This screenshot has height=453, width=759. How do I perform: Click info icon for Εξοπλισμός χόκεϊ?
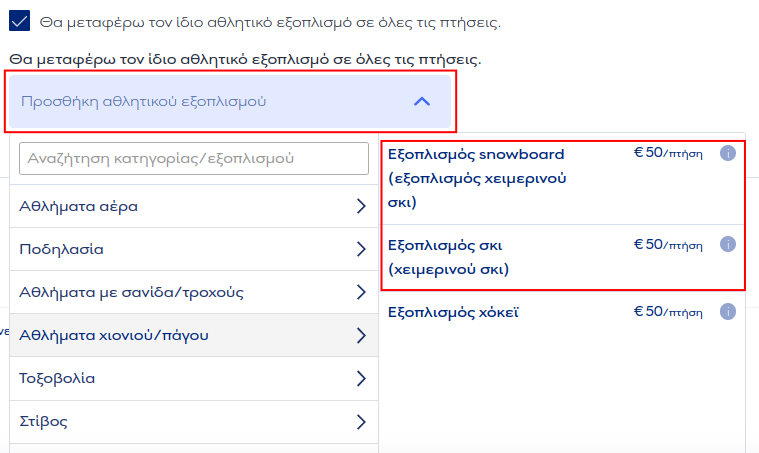pyautogui.click(x=728, y=312)
